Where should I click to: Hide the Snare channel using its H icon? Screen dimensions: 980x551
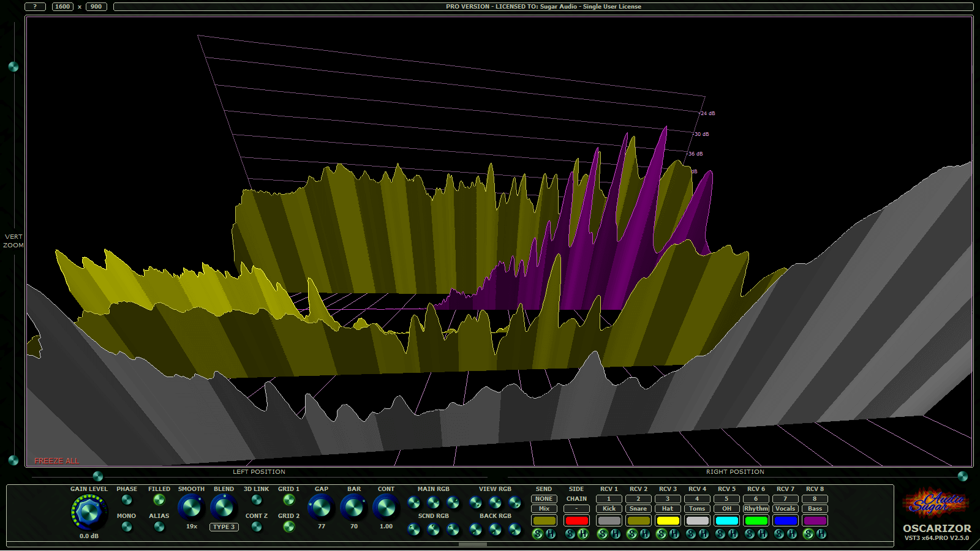tap(645, 534)
